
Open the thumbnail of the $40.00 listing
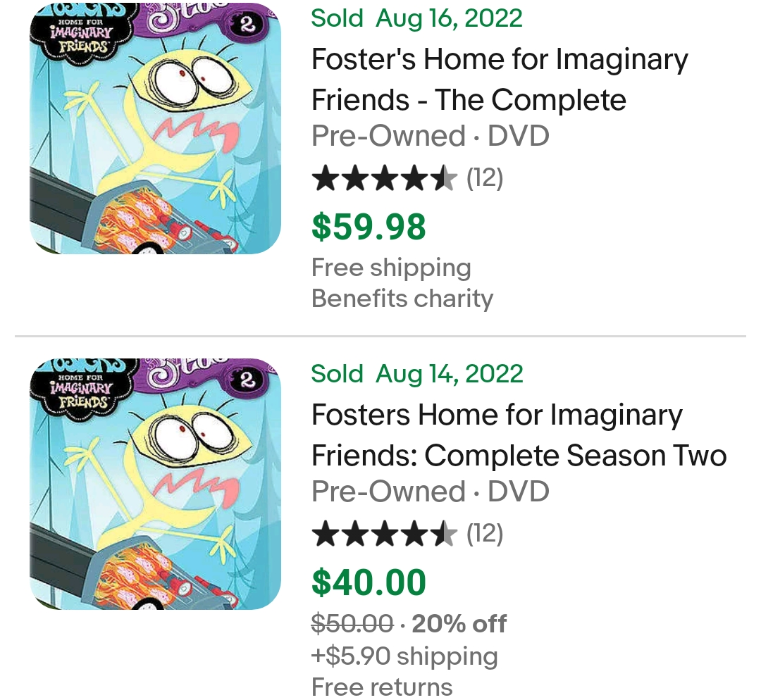155,484
